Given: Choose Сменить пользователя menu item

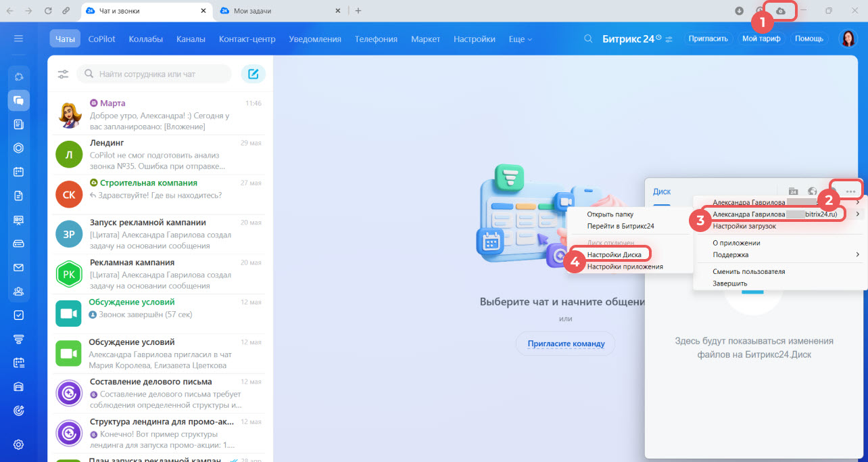Looking at the screenshot, I should [749, 271].
